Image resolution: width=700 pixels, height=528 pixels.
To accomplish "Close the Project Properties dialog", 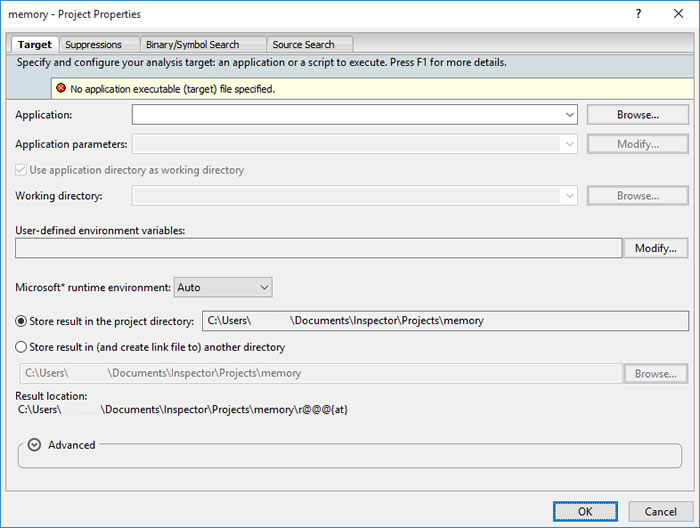I will coord(677,14).
